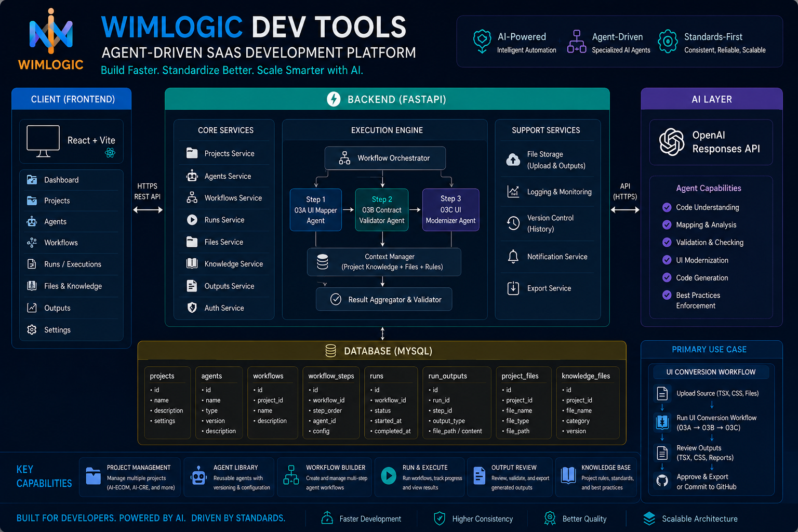Image resolution: width=798 pixels, height=532 pixels.
Task: Click the FastAPI lightning bolt icon
Action: tap(334, 99)
